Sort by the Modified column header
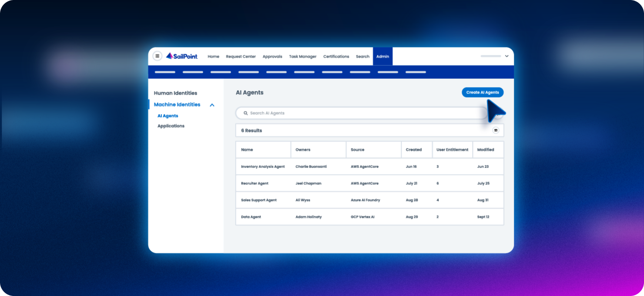 click(486, 150)
